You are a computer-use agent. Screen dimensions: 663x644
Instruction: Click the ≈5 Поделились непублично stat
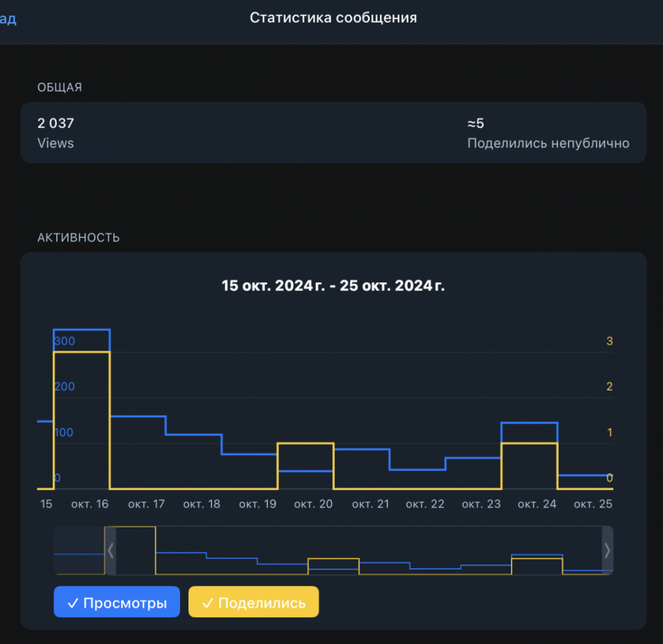point(548,133)
